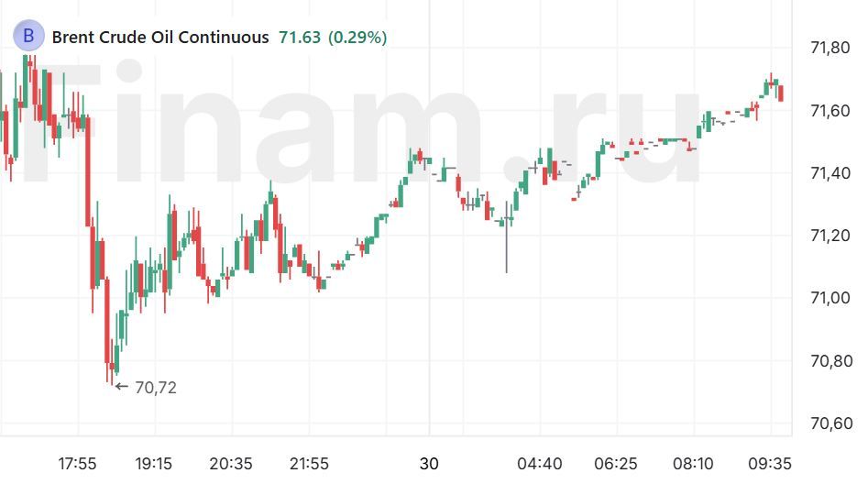Click the 19:15 time axis label
The height and width of the screenshot is (495, 868).
154,464
